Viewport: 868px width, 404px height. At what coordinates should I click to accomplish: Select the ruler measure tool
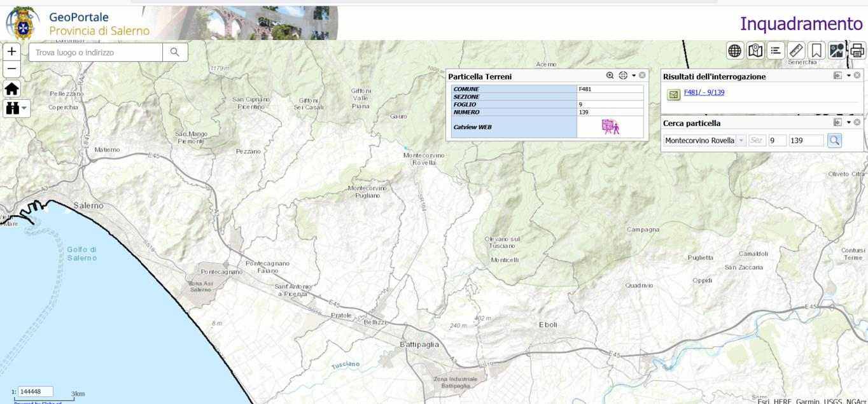pyautogui.click(x=795, y=51)
